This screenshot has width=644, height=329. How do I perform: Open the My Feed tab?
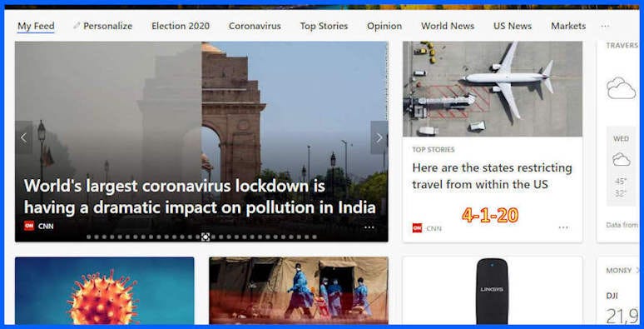pyautogui.click(x=36, y=26)
